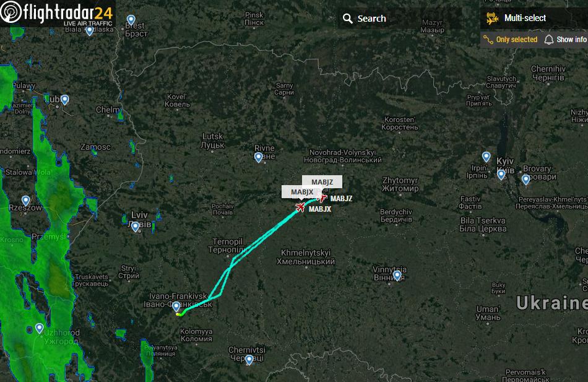Toggle the Only selected filter
Image resolution: width=588 pixels, height=382 pixels.
511,40
